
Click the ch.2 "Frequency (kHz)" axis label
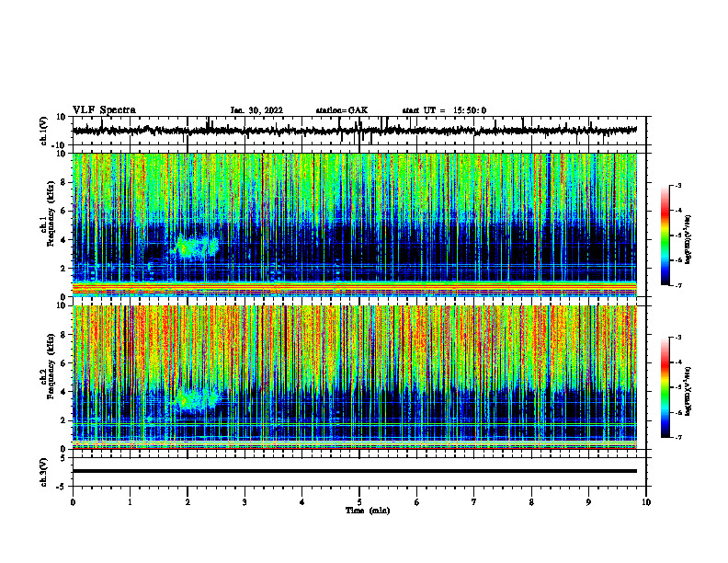51,366
